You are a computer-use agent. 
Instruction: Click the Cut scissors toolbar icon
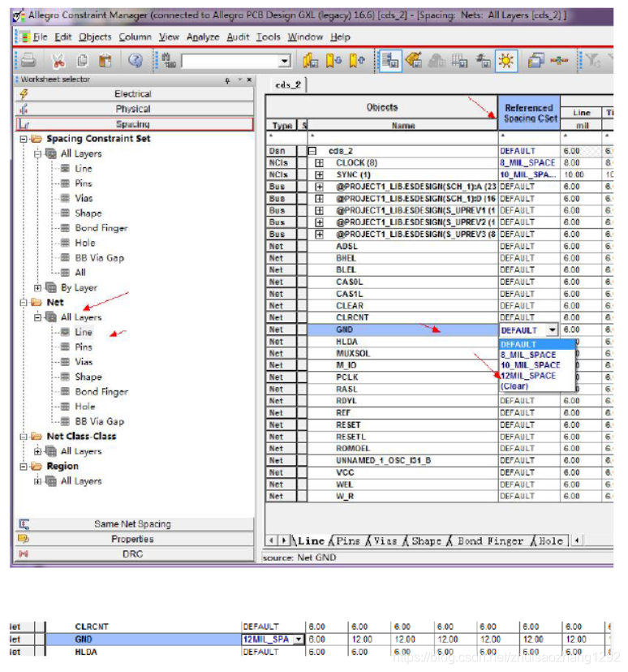58,60
